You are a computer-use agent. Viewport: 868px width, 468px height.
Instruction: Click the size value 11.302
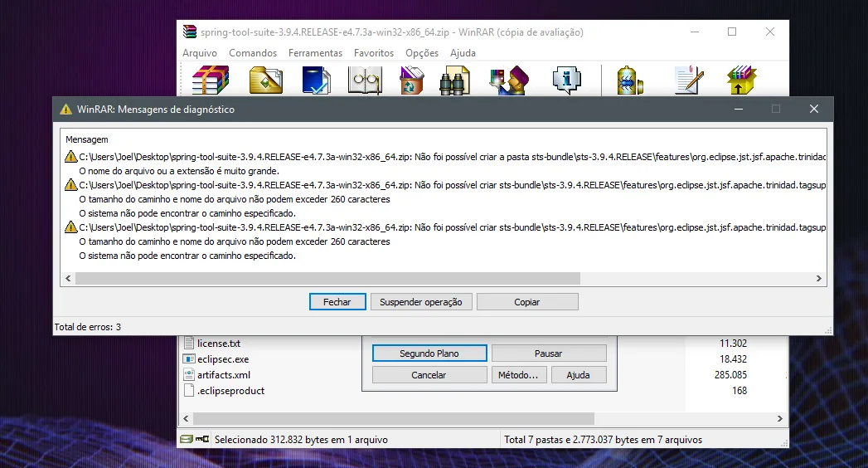[x=733, y=344]
